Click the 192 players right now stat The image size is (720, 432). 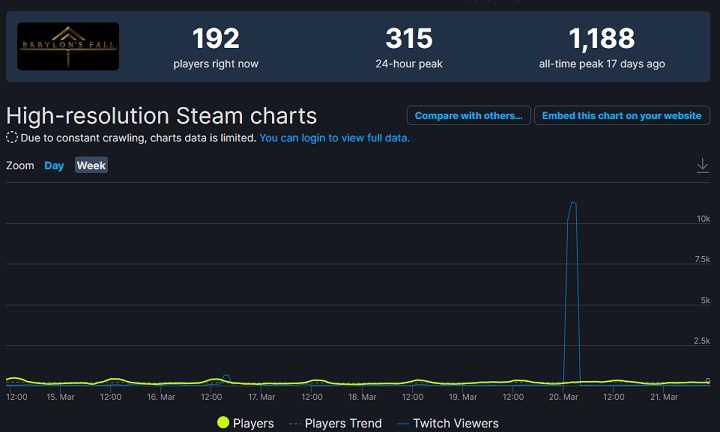tap(216, 39)
